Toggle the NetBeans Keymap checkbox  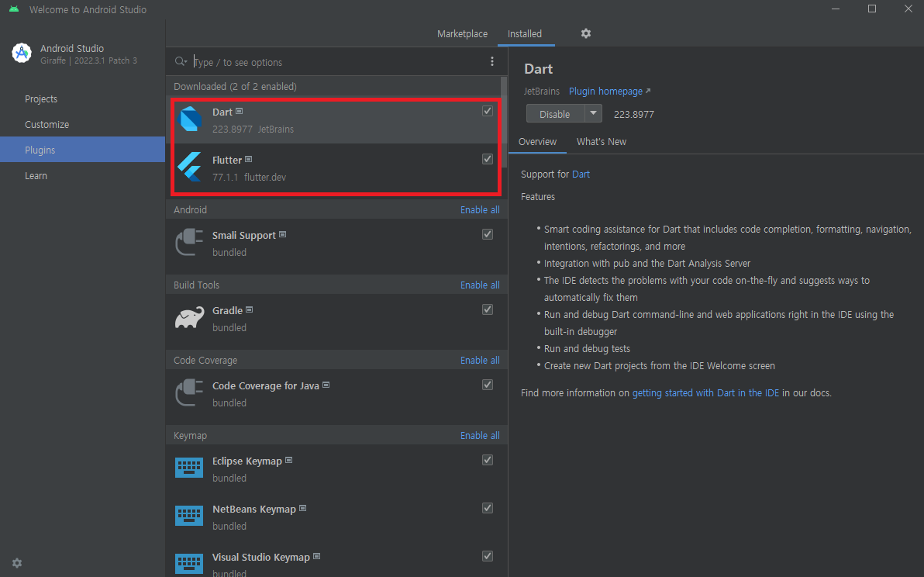tap(488, 507)
